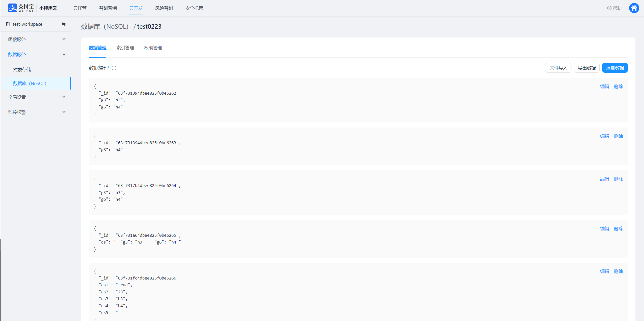The height and width of the screenshot is (321, 644).
Task: Click the workspace switch arrows icon
Action: click(63, 24)
